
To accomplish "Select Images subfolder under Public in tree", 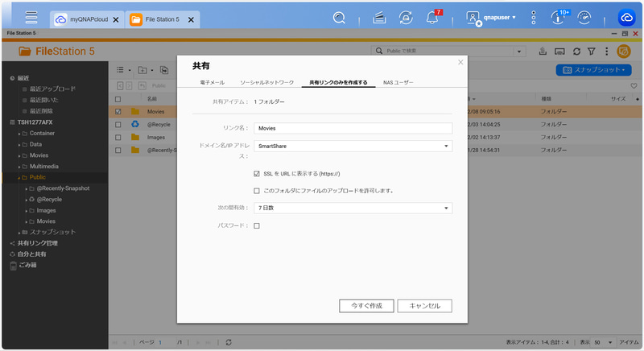I will 46,211.
